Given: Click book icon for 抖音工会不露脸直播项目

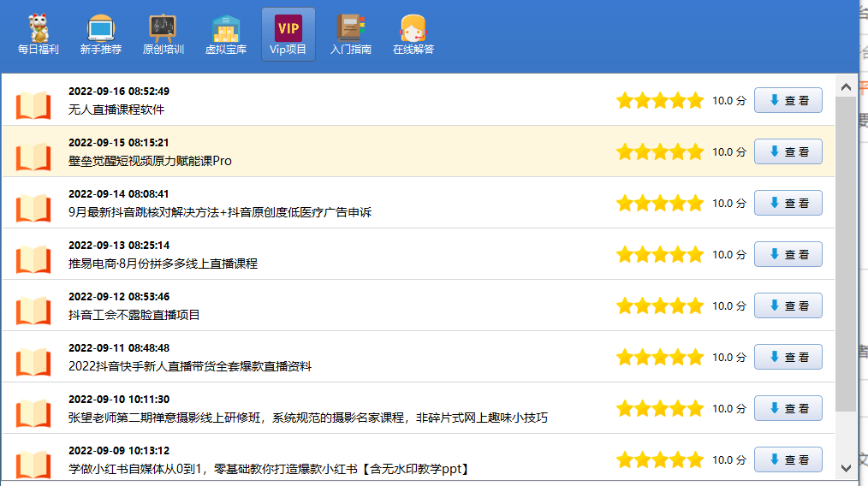Looking at the screenshot, I should (33, 310).
